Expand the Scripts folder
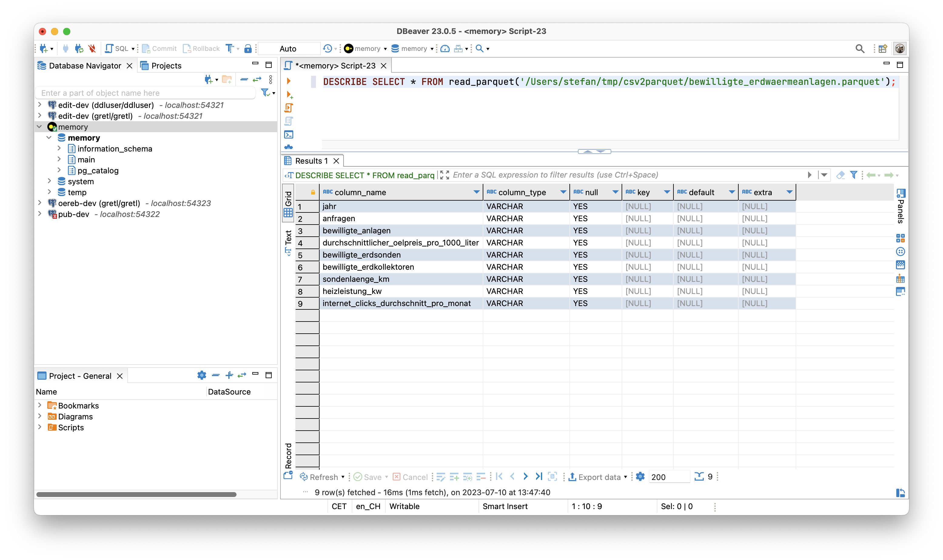 [40, 427]
